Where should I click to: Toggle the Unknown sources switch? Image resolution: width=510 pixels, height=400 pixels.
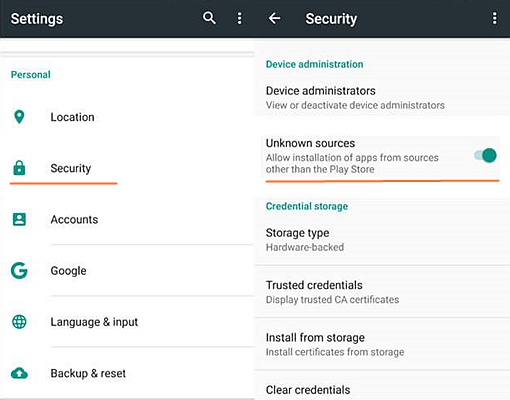point(485,155)
